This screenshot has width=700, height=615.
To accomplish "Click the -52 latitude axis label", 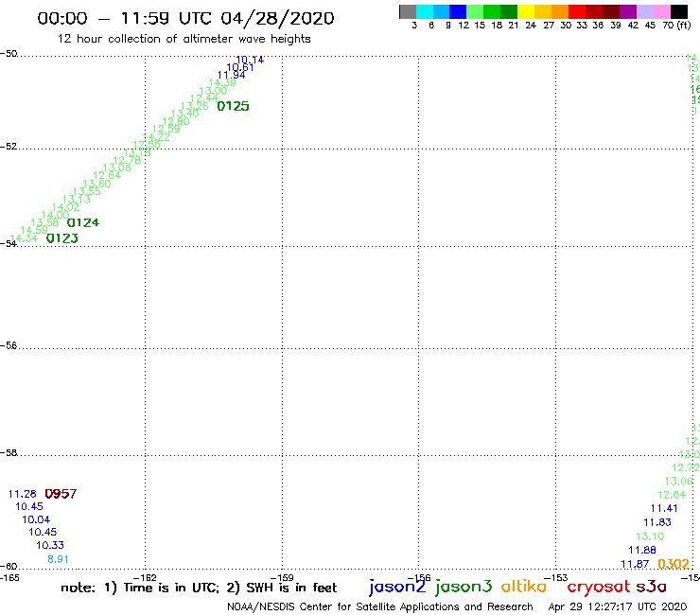I will coord(9,147).
